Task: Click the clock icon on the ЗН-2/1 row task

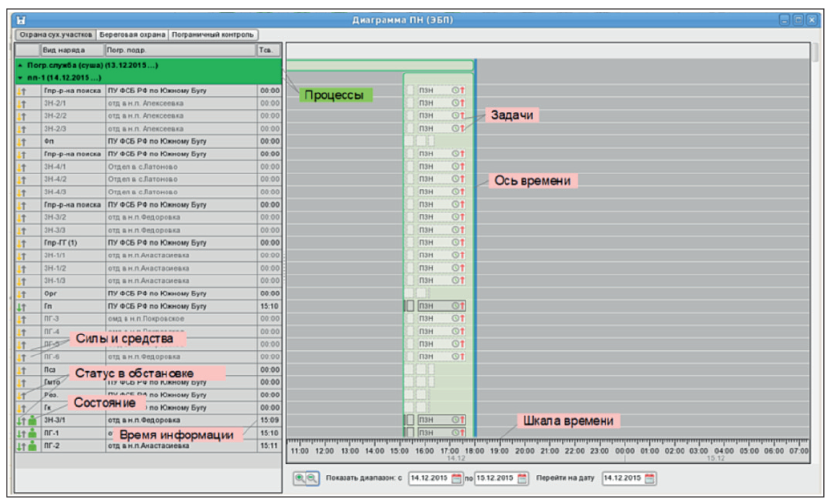Action: (x=455, y=103)
